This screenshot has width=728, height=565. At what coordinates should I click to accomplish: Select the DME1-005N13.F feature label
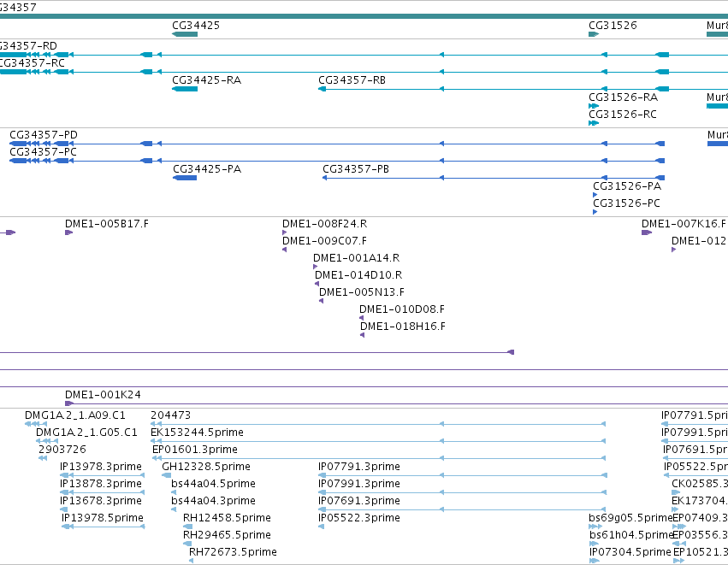[362, 292]
